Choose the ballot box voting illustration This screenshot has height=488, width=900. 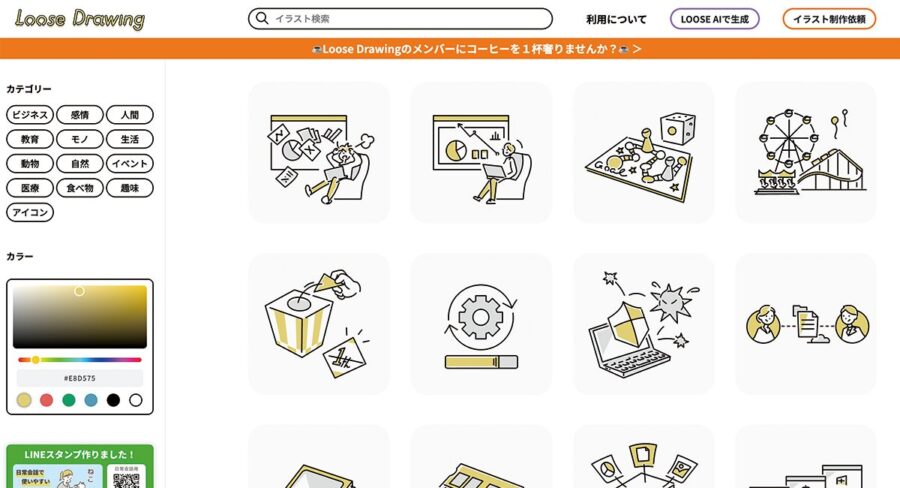click(x=319, y=324)
